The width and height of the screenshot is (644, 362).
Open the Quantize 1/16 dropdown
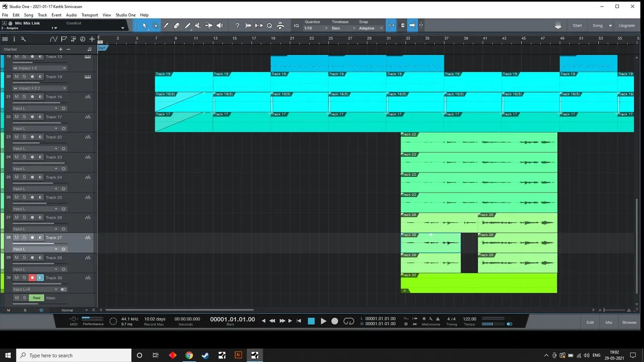tap(316, 28)
